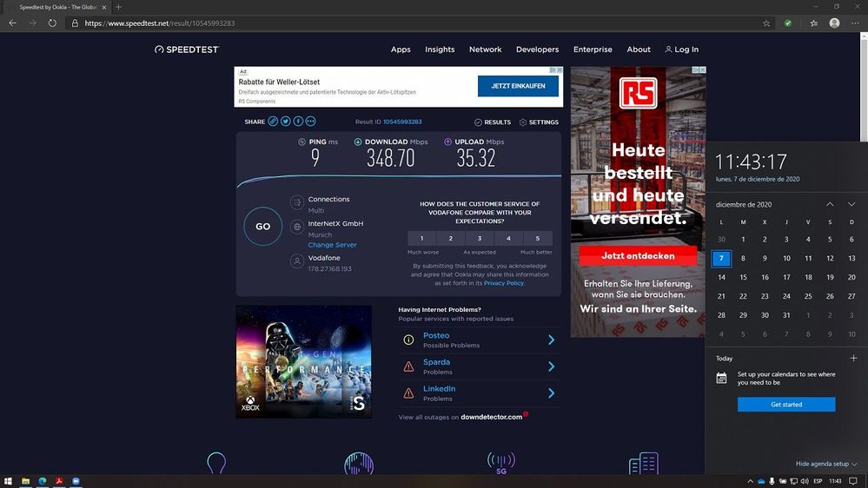Open Microsoft Edge from taskbar
The image size is (868, 488).
pyautogui.click(x=43, y=481)
